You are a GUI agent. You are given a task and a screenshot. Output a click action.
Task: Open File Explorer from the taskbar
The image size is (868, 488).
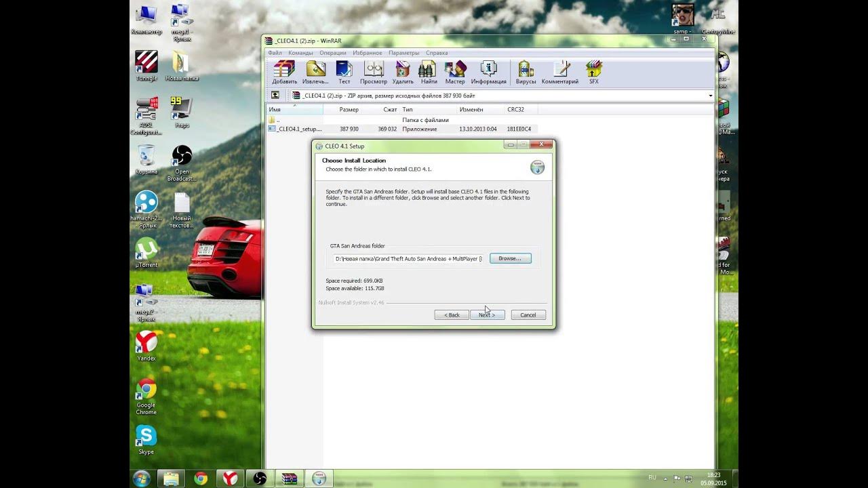(x=171, y=479)
